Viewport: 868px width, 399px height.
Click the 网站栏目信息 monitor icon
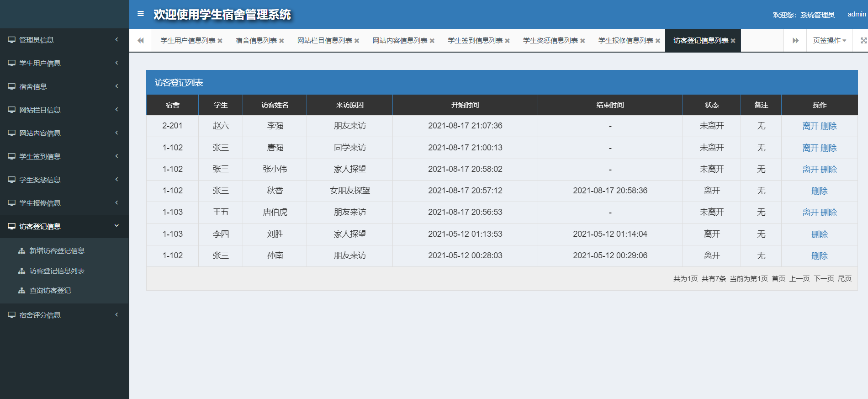click(11, 110)
